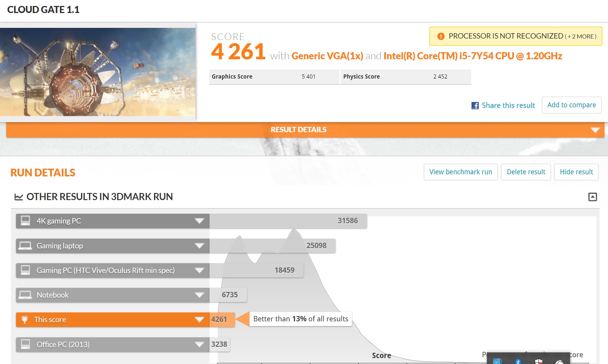Click the trophy icon on This score row
The height and width of the screenshot is (364, 608).
pos(25,320)
